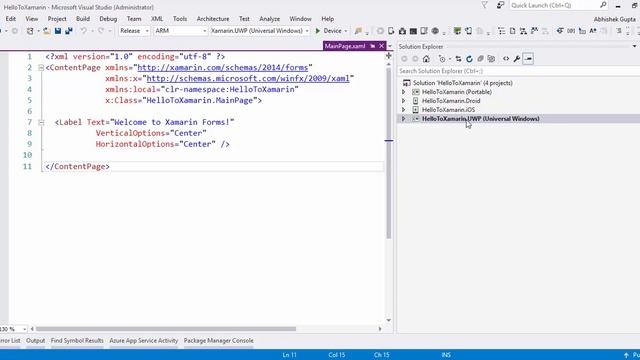The image size is (640, 360).
Task: Expand the HelloToXamarin.Droid project
Action: click(403, 101)
